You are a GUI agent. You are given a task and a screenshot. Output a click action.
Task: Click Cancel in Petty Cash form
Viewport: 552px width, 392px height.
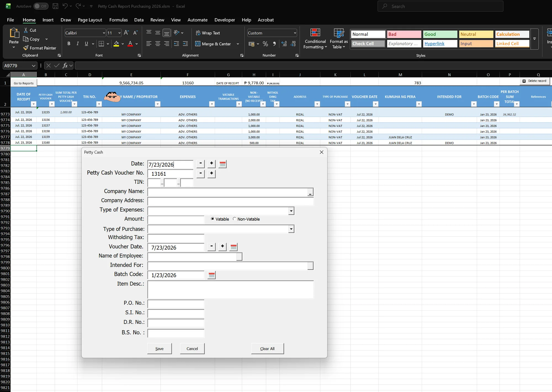click(x=192, y=349)
